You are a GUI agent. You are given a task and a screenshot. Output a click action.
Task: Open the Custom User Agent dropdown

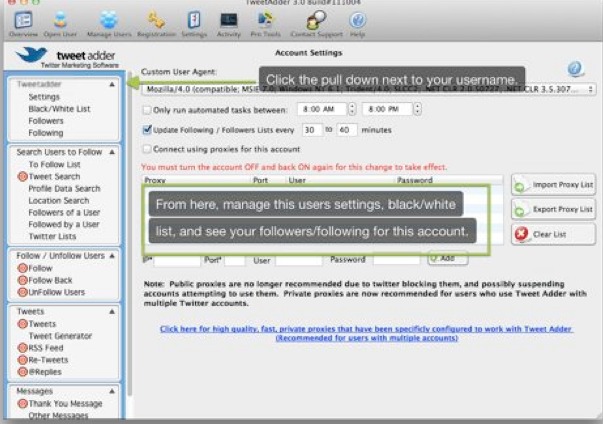pos(368,89)
